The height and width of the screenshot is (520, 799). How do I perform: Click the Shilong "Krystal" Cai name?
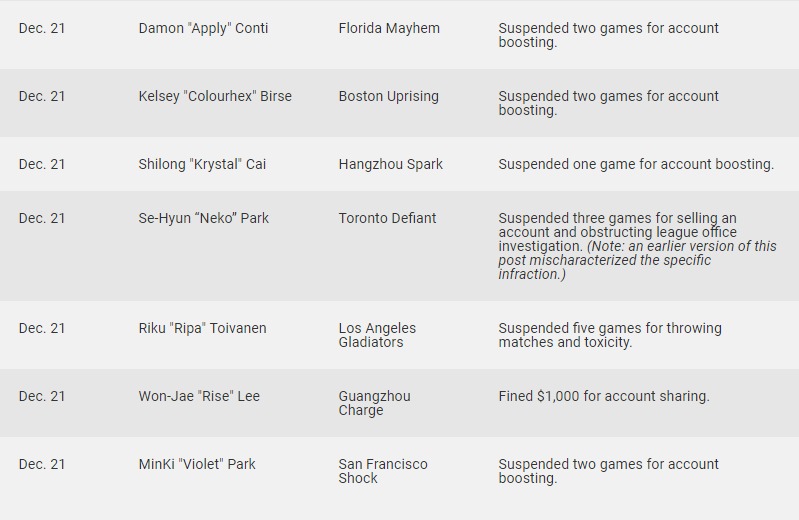(x=202, y=164)
